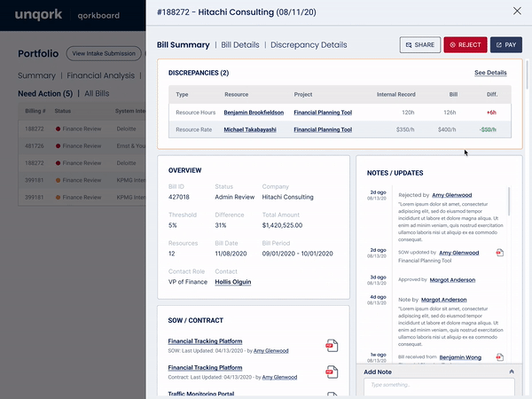
Task: Click the Bill Period 09/01/2020 - 10/01/2020 value
Action: point(298,254)
